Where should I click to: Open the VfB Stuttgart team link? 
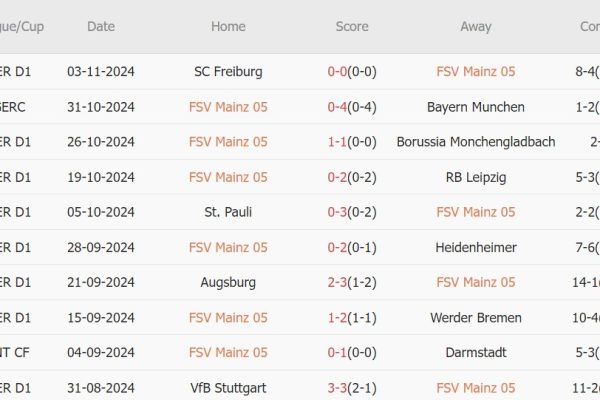pyautogui.click(x=228, y=387)
